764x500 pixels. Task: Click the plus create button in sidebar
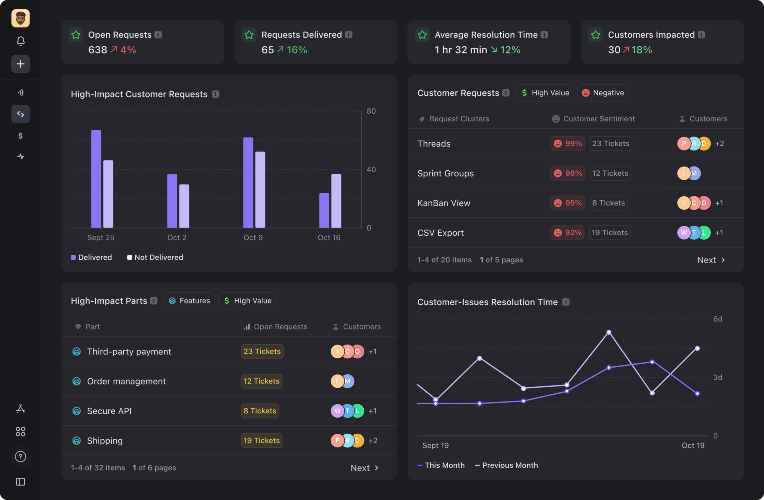pos(20,63)
